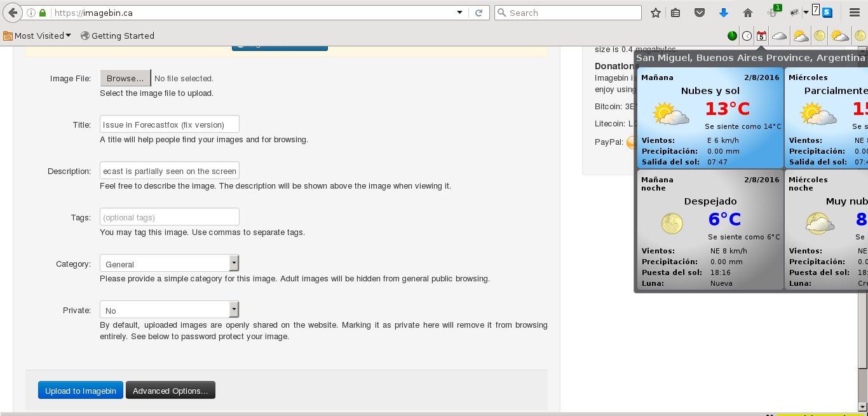Go back using the browser back arrow
The image size is (868, 416).
(x=13, y=12)
